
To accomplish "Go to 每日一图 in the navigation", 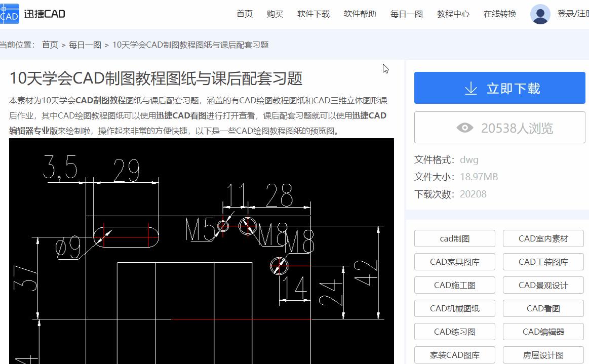I will (x=407, y=14).
